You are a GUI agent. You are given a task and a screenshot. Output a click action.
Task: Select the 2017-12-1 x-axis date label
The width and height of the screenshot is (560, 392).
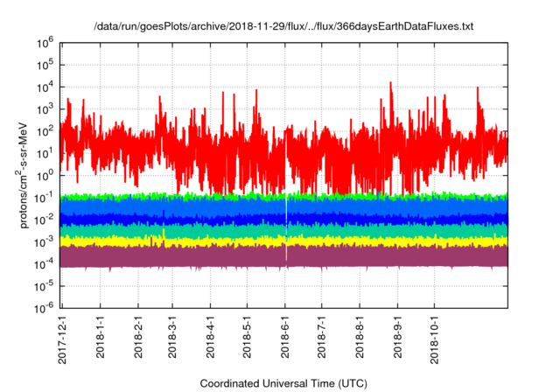point(62,339)
